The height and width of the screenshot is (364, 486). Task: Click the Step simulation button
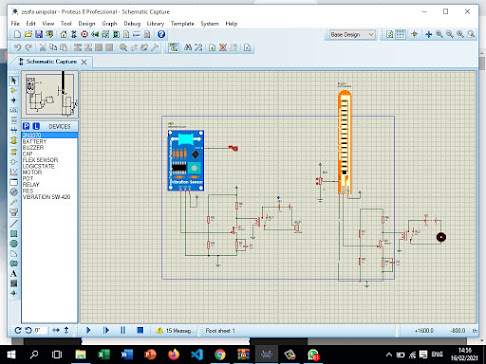coord(106,330)
